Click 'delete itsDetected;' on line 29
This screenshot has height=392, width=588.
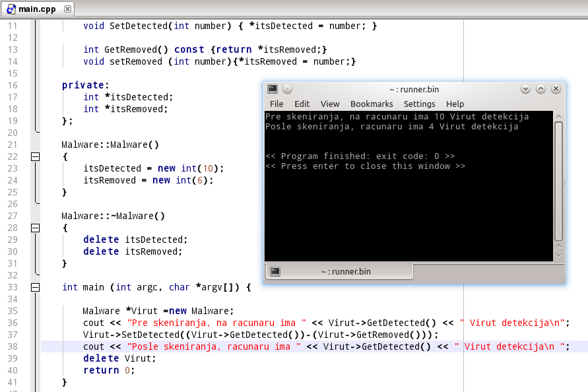[x=135, y=240]
